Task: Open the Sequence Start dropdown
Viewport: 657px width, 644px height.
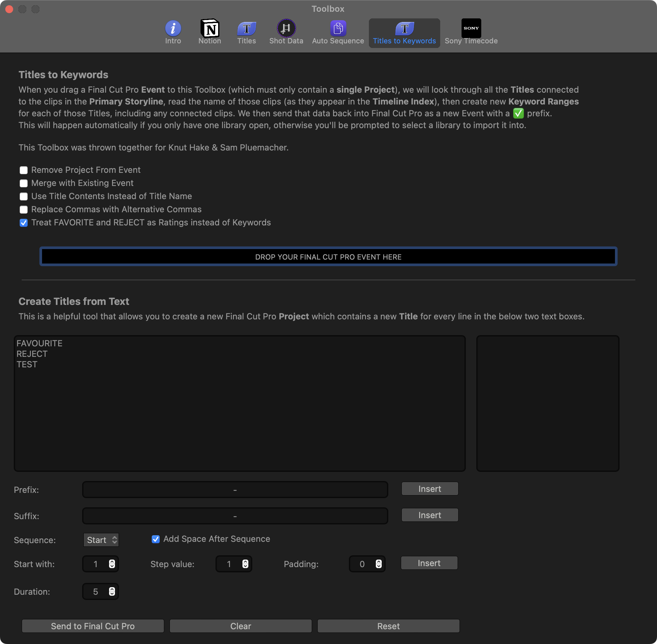Action: point(101,540)
